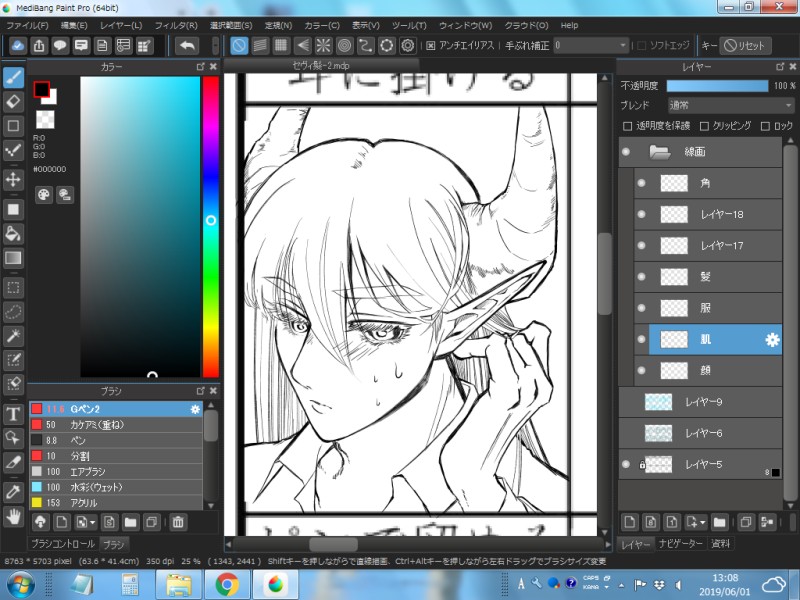Viewport: 800px width, 600px height.
Task: Select the Eraser tool
Action: click(14, 102)
